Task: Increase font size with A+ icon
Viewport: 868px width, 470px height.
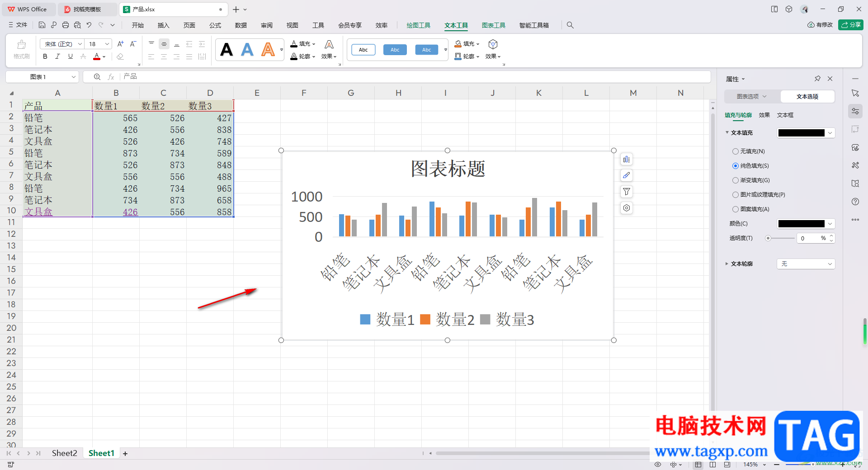Action: (120, 44)
